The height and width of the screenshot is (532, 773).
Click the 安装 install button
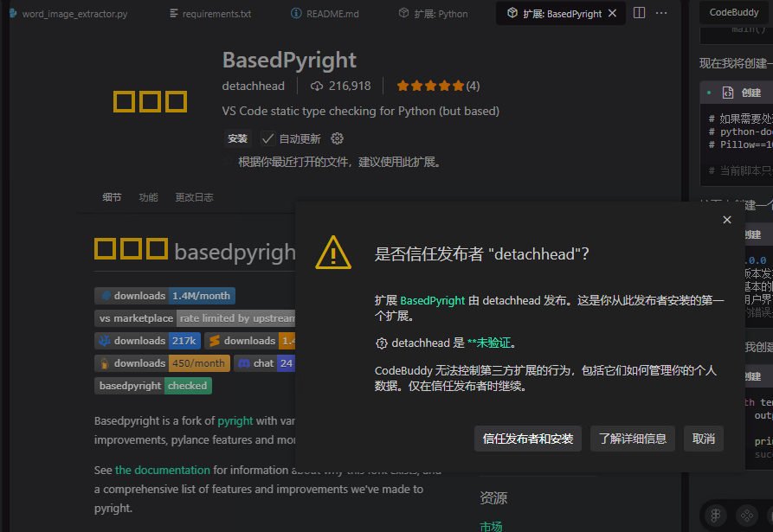(x=238, y=139)
